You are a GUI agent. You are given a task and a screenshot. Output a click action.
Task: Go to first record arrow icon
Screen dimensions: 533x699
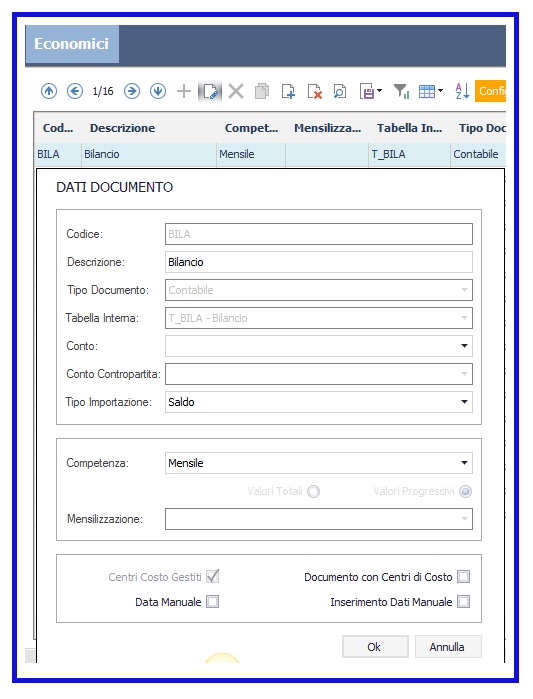coord(49,91)
